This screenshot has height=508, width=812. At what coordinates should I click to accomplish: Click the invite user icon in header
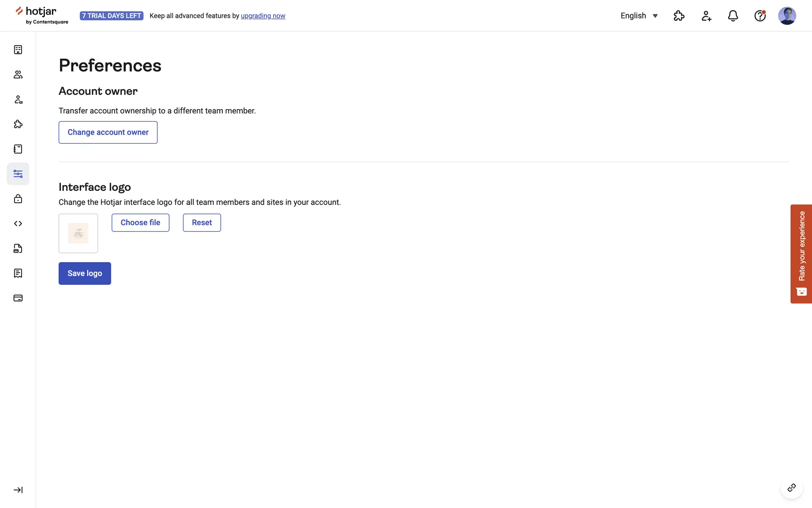(x=706, y=16)
